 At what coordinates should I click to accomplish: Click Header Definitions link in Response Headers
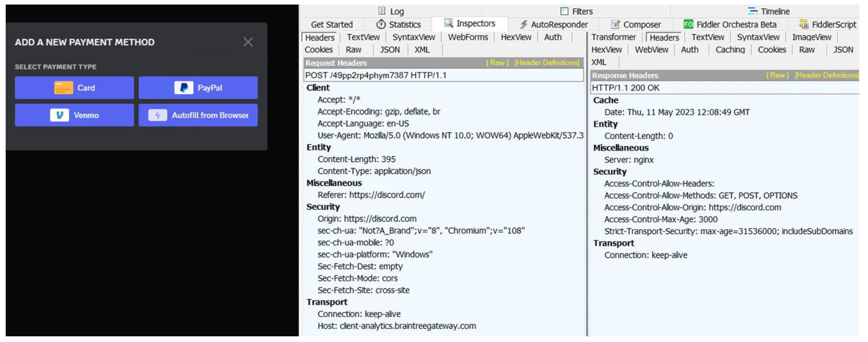click(827, 75)
